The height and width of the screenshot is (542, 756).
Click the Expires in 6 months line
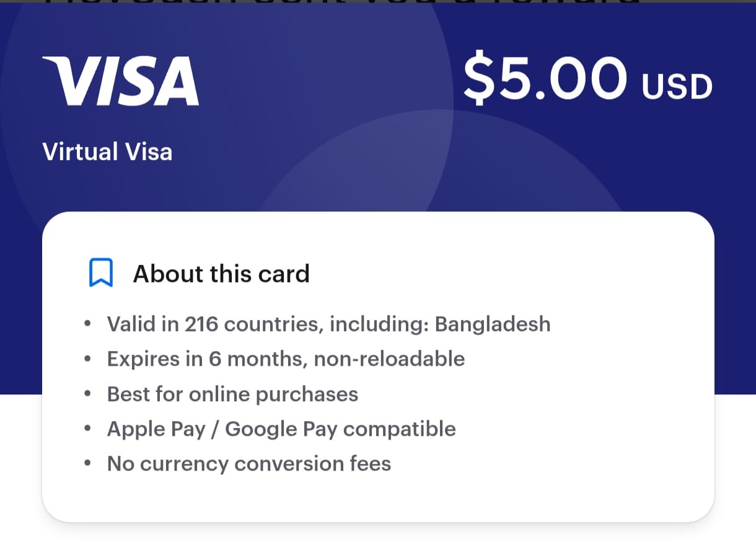click(286, 358)
